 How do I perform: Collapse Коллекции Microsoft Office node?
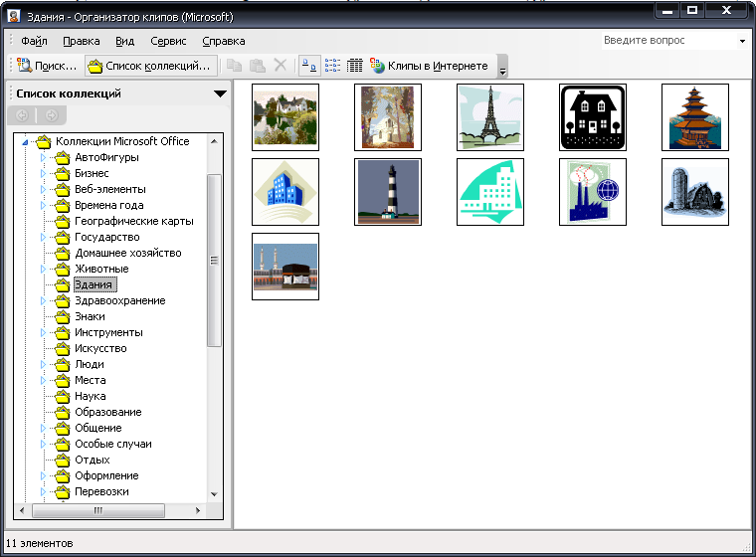pos(25,142)
